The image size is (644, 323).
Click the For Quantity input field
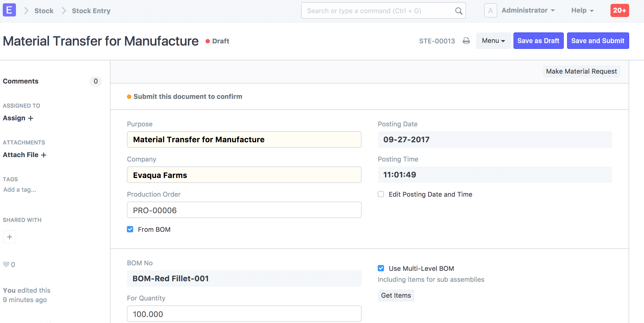click(x=244, y=313)
